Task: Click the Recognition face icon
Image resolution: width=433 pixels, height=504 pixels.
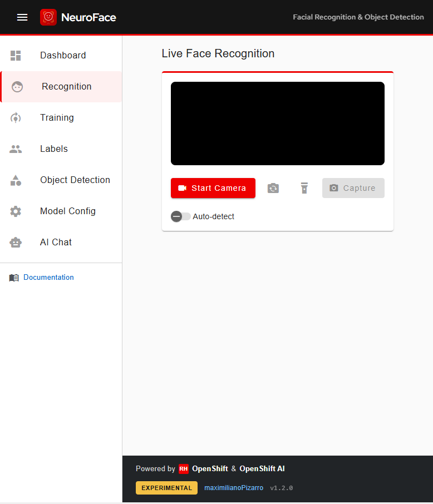Action: [17, 87]
